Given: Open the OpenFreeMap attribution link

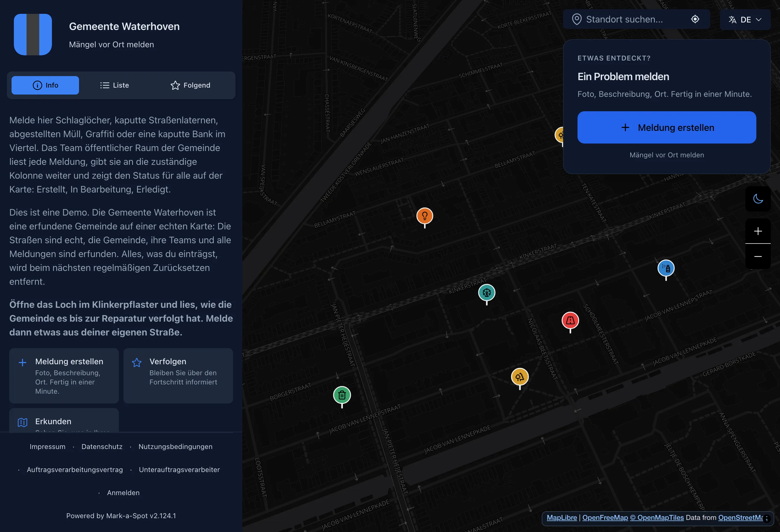Looking at the screenshot, I should coord(605,518).
